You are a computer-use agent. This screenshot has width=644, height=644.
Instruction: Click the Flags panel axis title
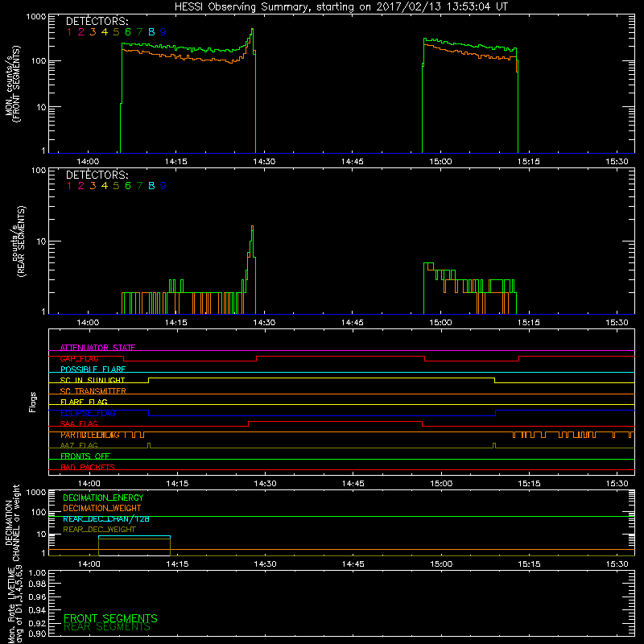click(33, 402)
